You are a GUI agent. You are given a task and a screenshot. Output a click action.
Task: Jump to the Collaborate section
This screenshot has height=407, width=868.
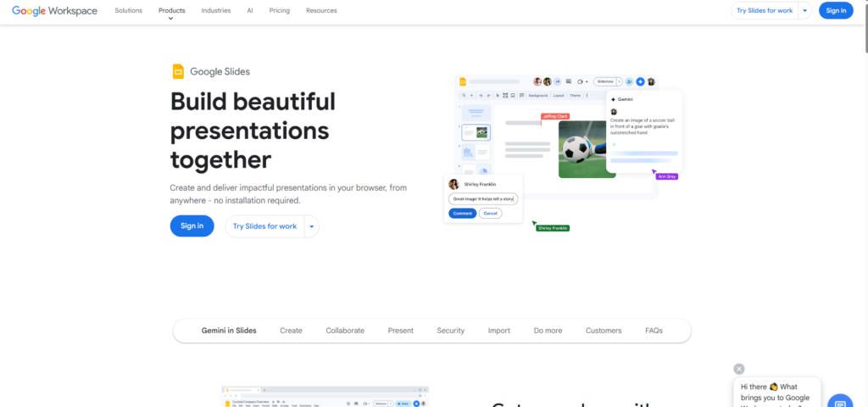point(345,331)
